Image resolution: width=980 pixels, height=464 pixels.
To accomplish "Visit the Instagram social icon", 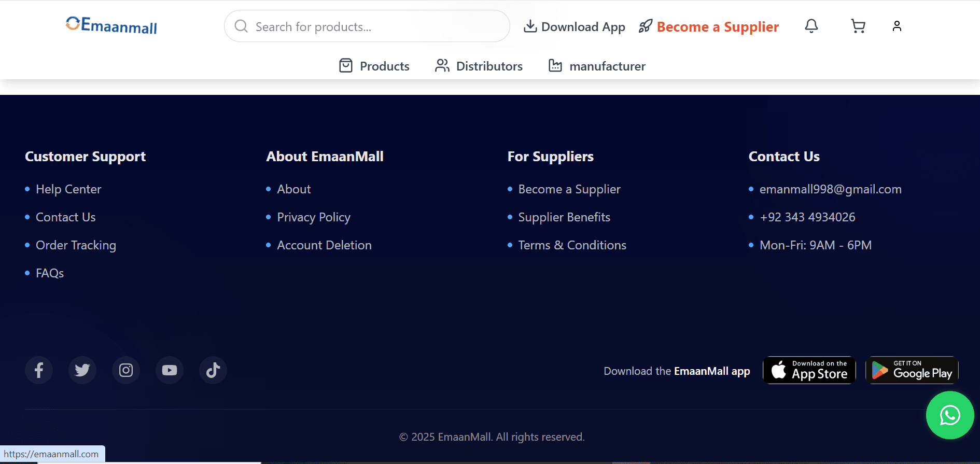I will (x=126, y=370).
